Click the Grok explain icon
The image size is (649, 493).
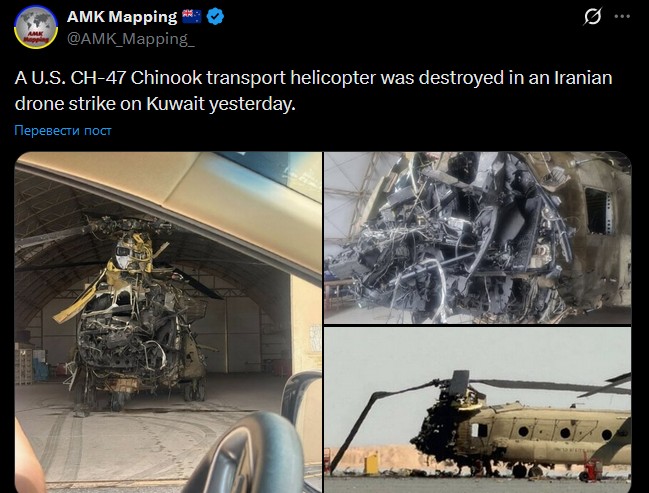click(593, 17)
